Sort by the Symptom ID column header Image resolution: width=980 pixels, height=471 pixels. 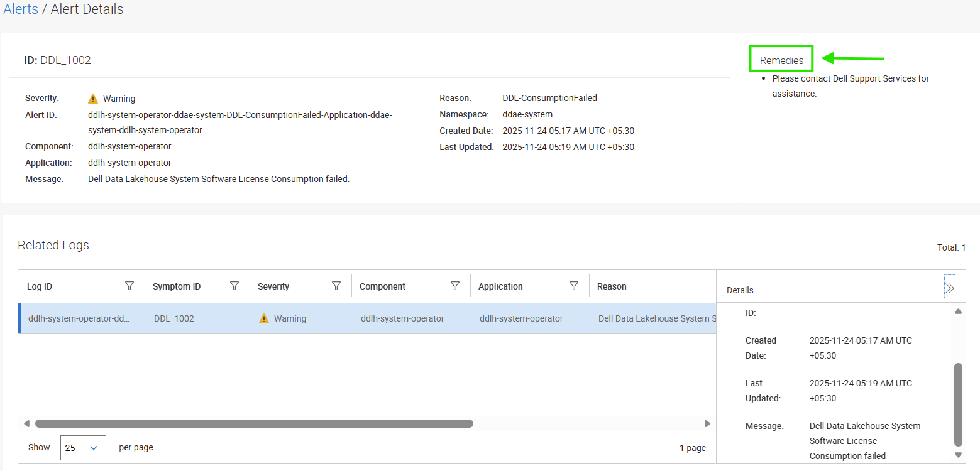coord(177,286)
